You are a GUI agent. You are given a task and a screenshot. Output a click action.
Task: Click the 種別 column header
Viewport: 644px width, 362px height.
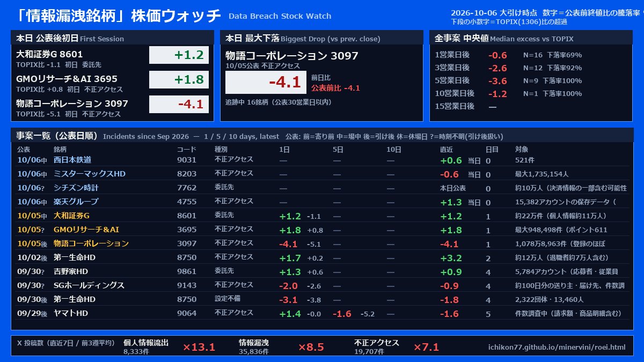221,149
